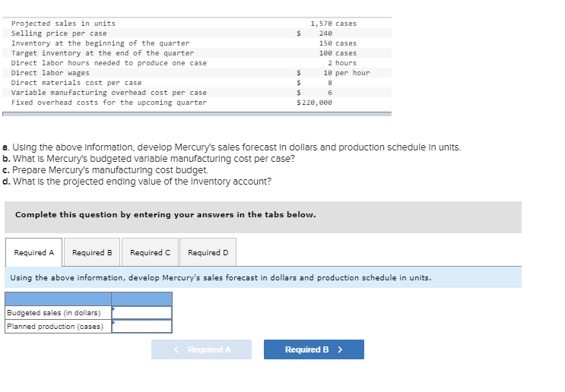Click 'Fixed overhead costs for the upcoming quarter'
The height and width of the screenshot is (392, 565).
point(109,103)
